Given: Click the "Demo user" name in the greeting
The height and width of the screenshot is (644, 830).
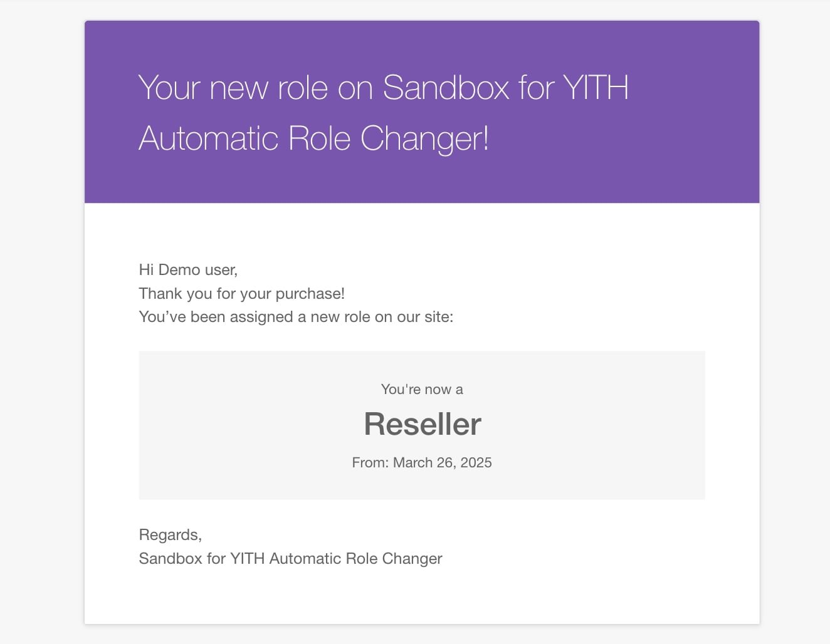Looking at the screenshot, I should click(197, 270).
